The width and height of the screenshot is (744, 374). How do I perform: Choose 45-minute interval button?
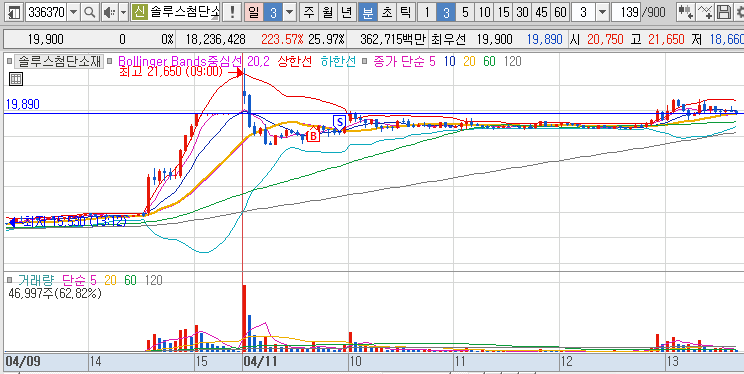pos(541,12)
